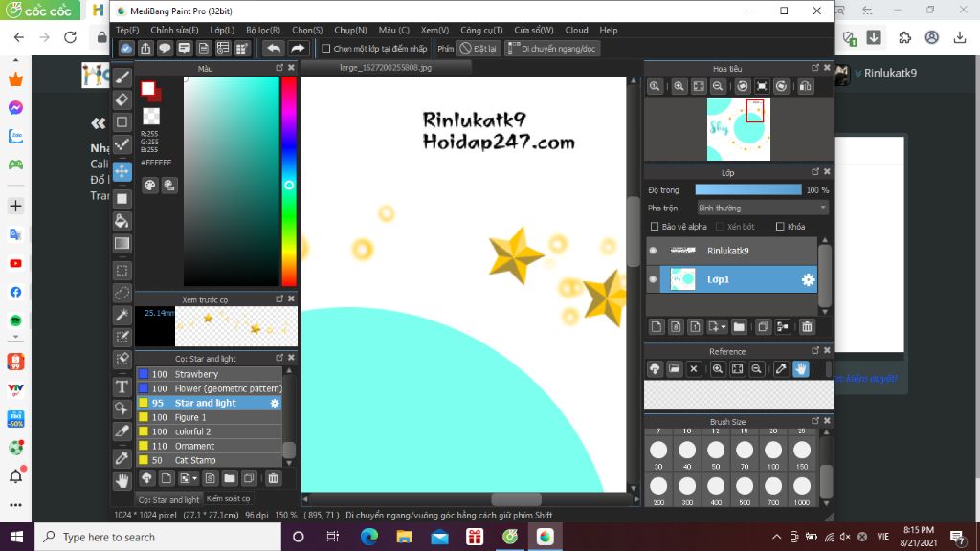Open the Lớp(L) menu
The width and height of the screenshot is (980, 551).
click(222, 30)
